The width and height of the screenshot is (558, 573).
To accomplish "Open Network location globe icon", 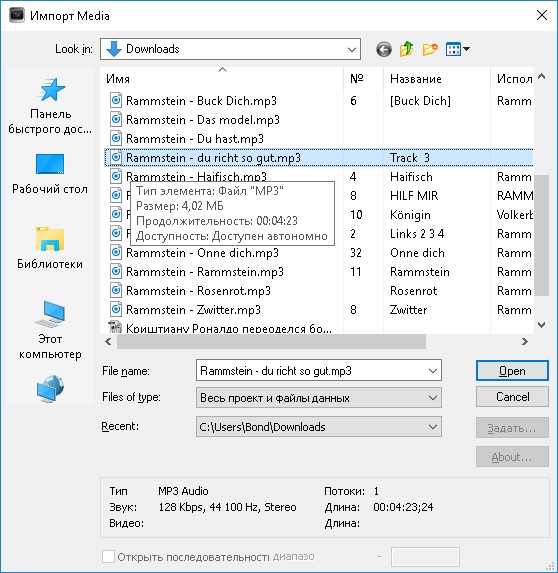I will point(50,389).
